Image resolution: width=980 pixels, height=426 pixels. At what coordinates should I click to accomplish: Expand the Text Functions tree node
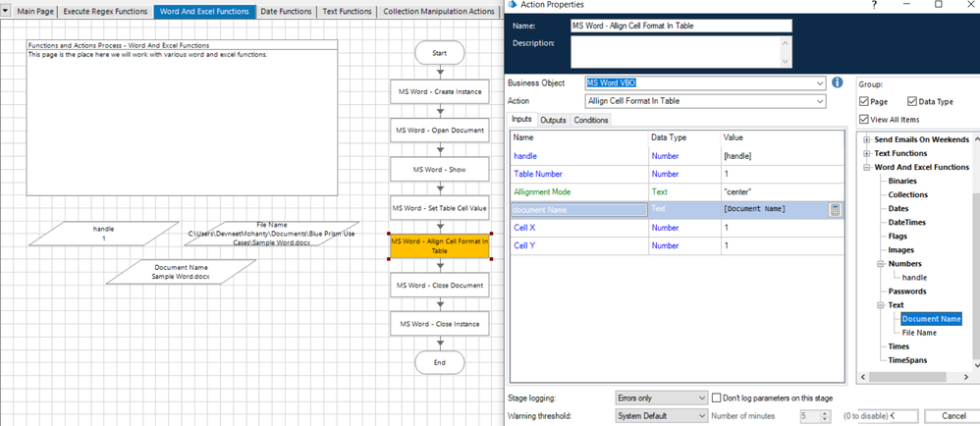[866, 153]
